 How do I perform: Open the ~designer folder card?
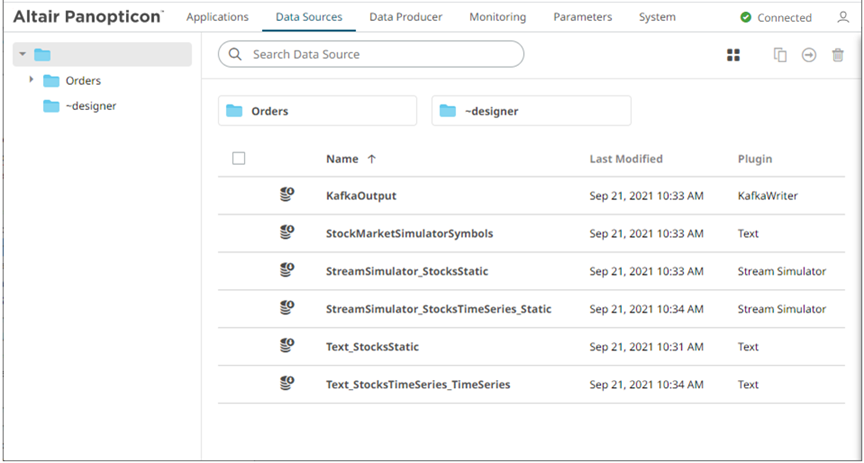pyautogui.click(x=531, y=111)
